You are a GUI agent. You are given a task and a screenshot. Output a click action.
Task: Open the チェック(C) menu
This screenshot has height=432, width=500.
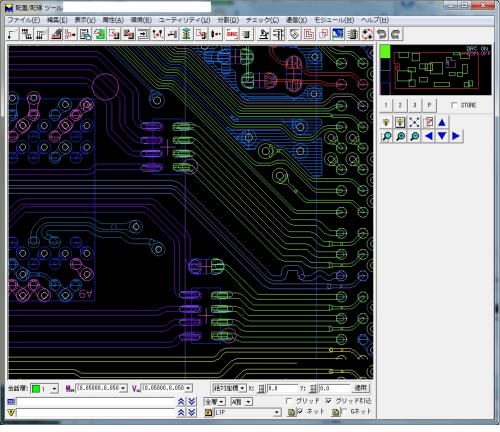click(262, 20)
